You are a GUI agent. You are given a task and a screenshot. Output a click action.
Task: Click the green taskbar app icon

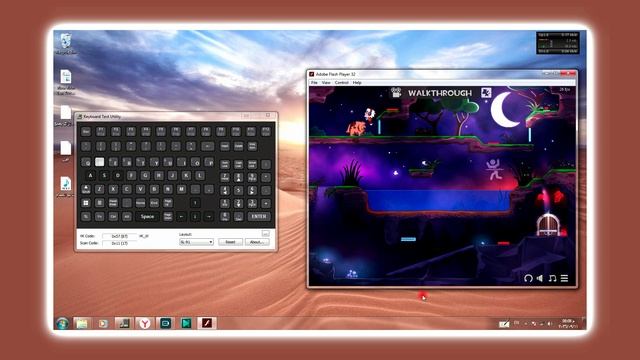[186, 323]
